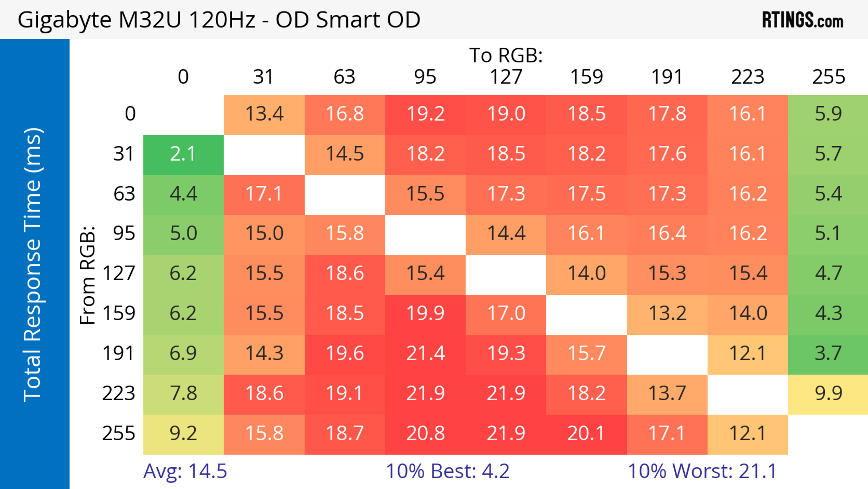
Task: Select the 223 row header
Action: [119, 394]
